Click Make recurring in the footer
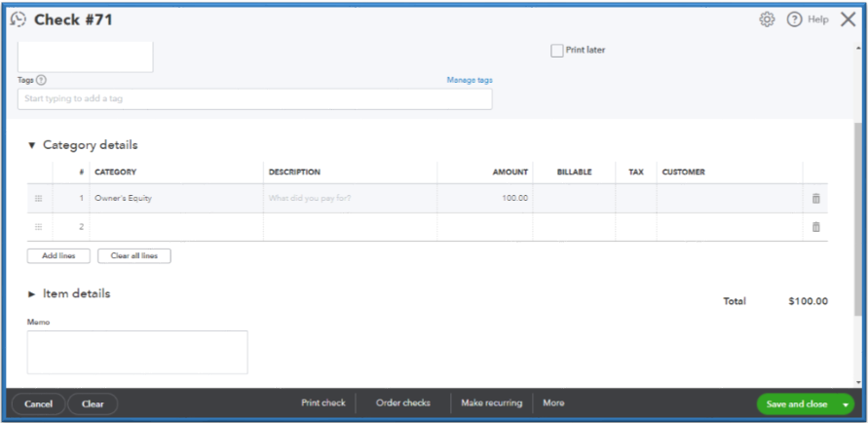This screenshot has height=423, width=868. (x=492, y=404)
